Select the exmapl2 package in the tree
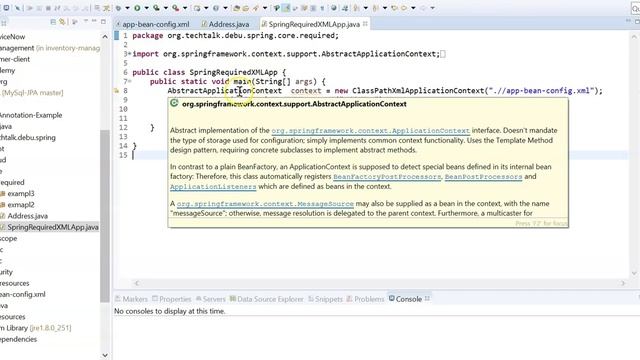 pyautogui.click(x=20, y=204)
